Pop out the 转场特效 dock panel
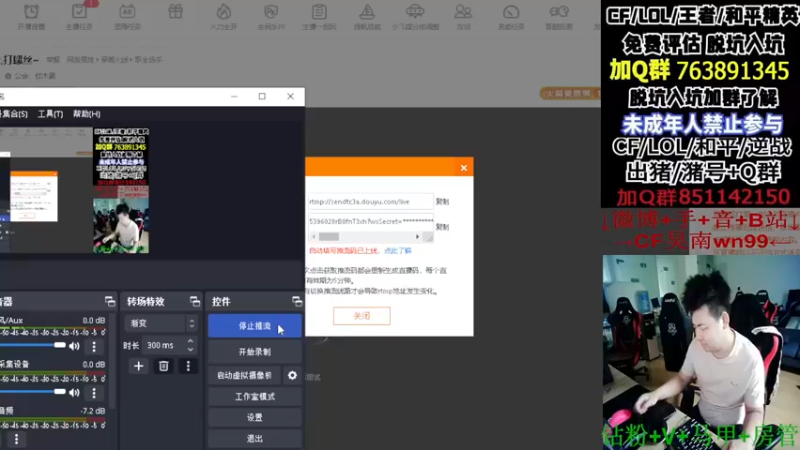This screenshot has height=450, width=800. [x=194, y=302]
